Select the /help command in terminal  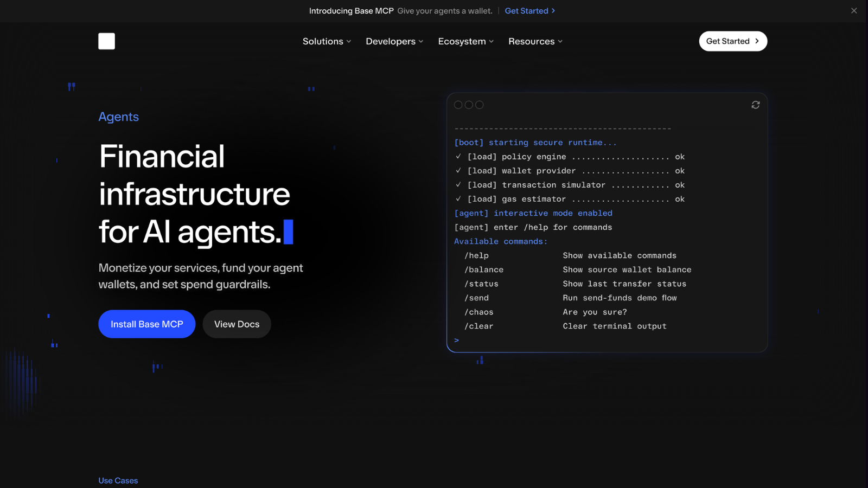476,255
